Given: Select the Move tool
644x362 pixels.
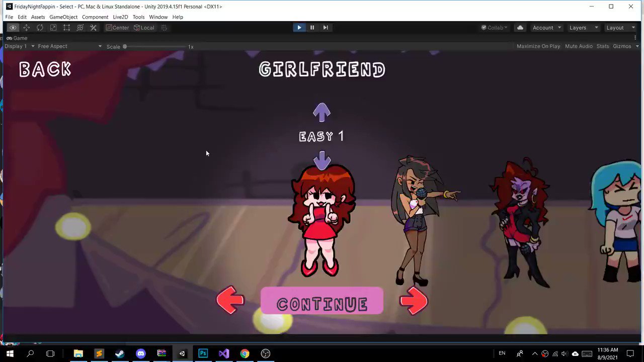Looking at the screenshot, I should click(x=27, y=28).
